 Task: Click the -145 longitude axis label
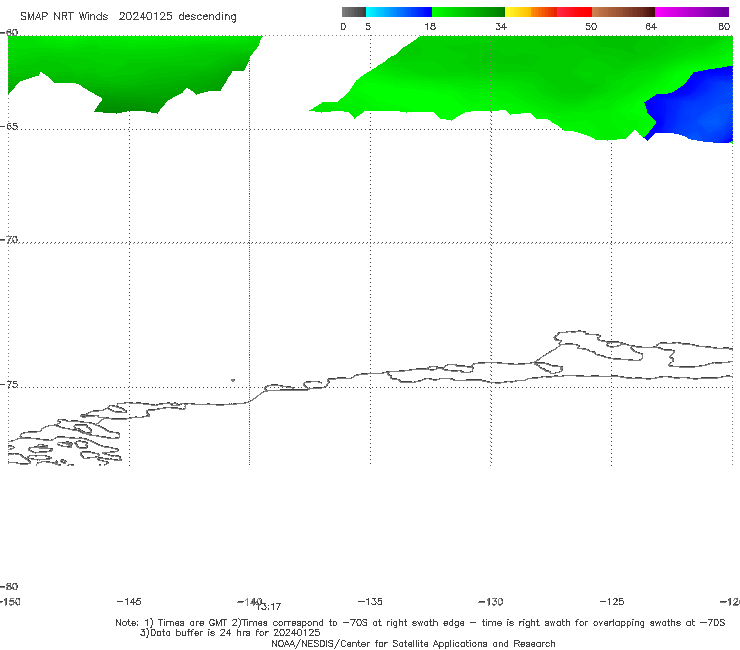pyautogui.click(x=129, y=602)
